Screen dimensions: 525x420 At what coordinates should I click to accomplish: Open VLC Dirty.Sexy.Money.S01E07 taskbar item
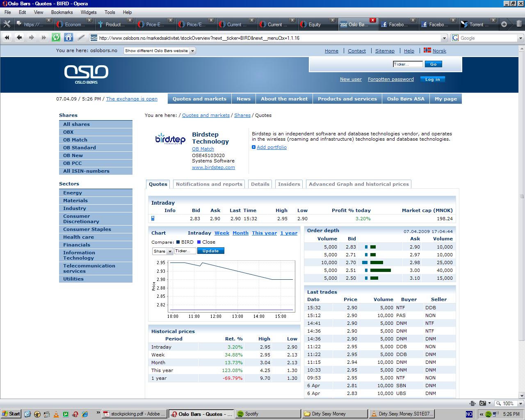(x=402, y=414)
